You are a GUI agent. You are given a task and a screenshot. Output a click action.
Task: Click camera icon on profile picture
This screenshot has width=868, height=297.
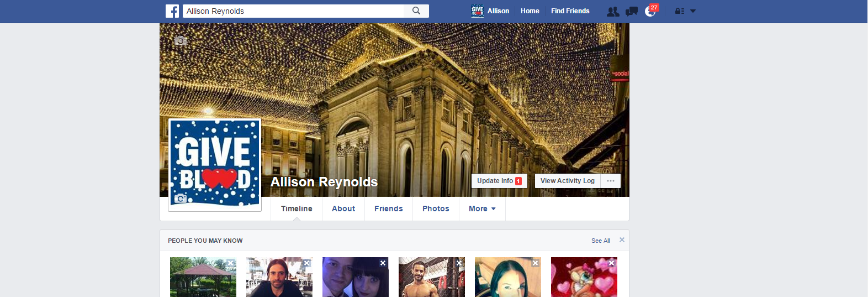click(180, 199)
